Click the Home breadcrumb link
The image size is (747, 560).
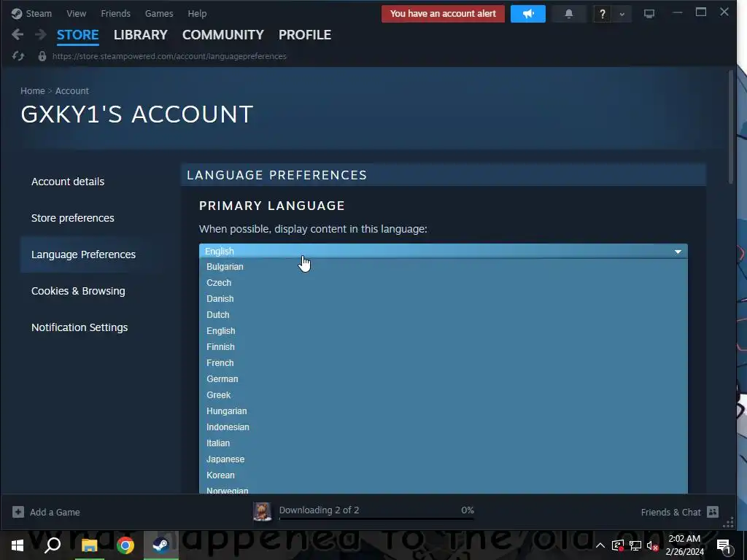(x=32, y=90)
